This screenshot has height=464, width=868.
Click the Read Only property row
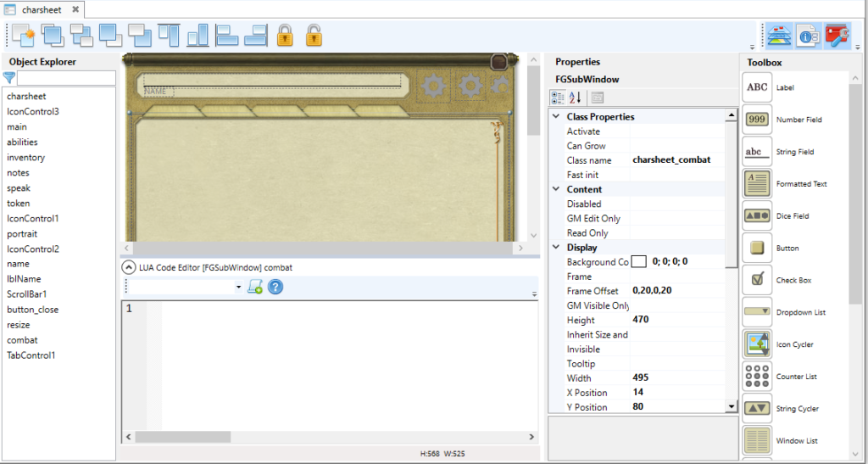(x=637, y=233)
